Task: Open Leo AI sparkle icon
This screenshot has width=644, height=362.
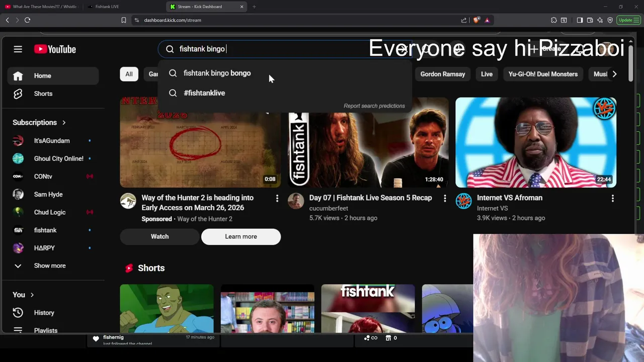Action: click(x=600, y=20)
